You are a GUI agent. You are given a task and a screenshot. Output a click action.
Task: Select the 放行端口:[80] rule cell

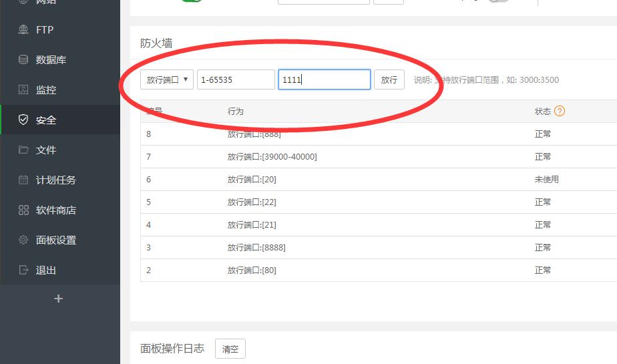click(x=252, y=270)
